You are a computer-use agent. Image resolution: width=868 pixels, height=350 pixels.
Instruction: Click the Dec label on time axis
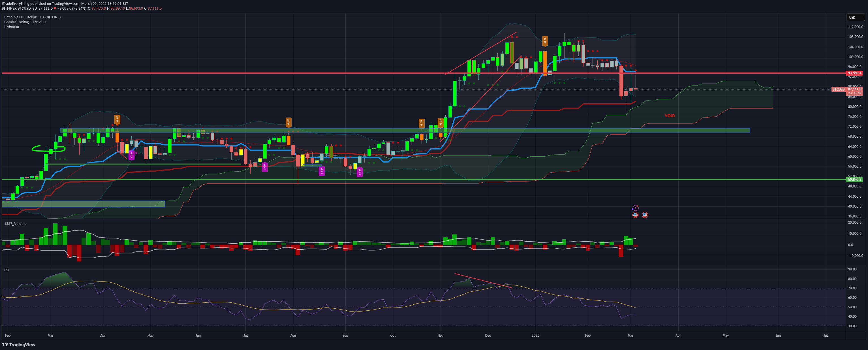tap(488, 336)
